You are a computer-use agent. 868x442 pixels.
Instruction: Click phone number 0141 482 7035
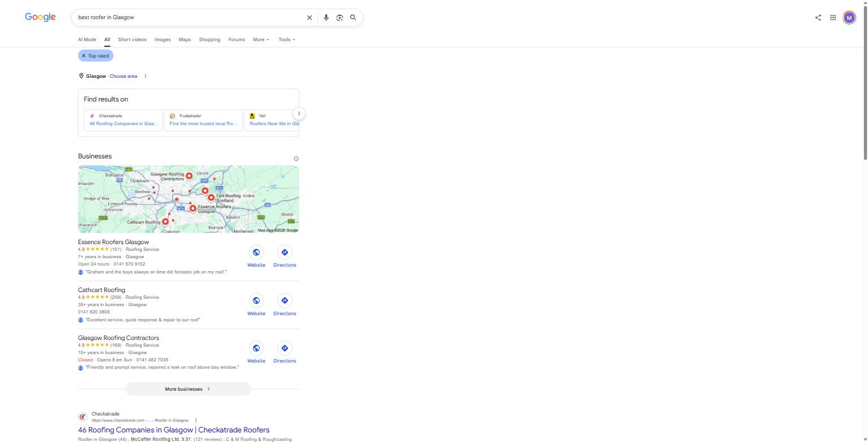point(152,360)
